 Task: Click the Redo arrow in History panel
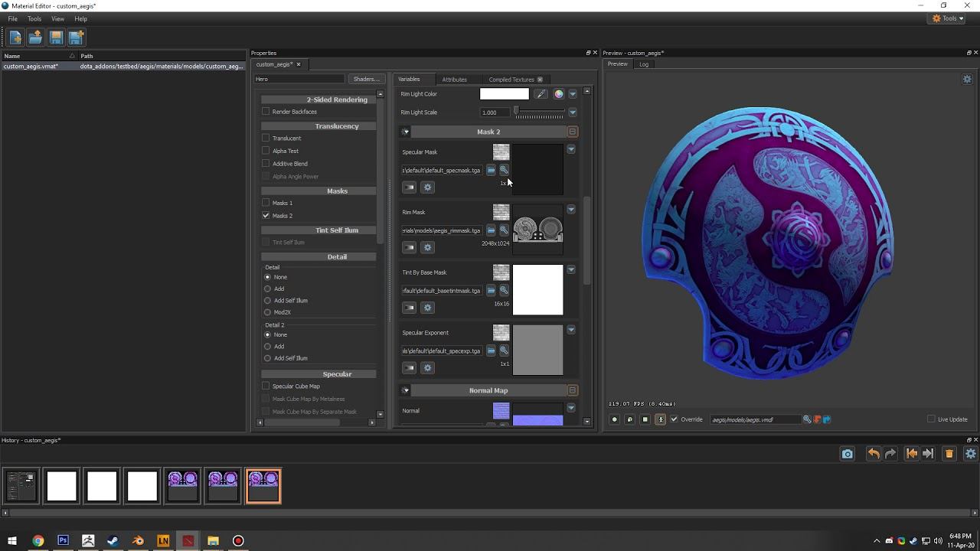[890, 454]
